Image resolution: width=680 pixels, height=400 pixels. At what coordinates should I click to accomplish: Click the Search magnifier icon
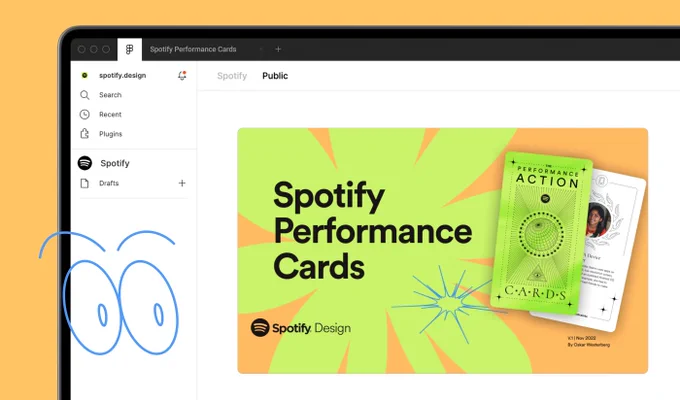pos(85,95)
